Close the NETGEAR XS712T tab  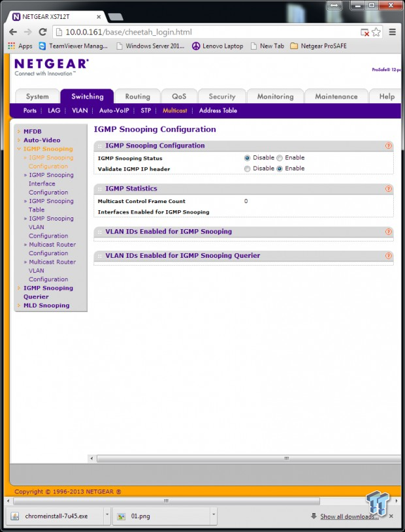[x=99, y=16]
